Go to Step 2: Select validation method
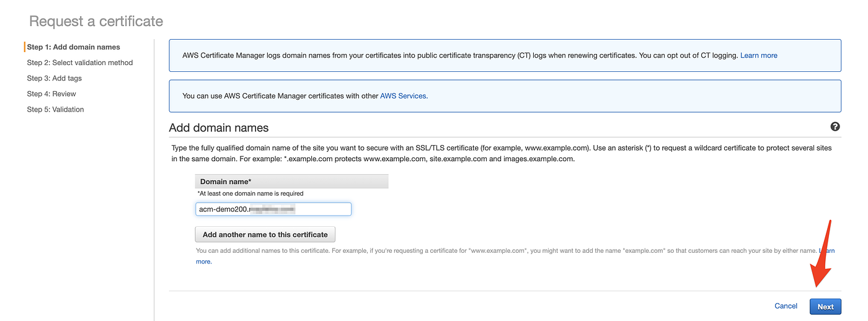 pos(79,63)
